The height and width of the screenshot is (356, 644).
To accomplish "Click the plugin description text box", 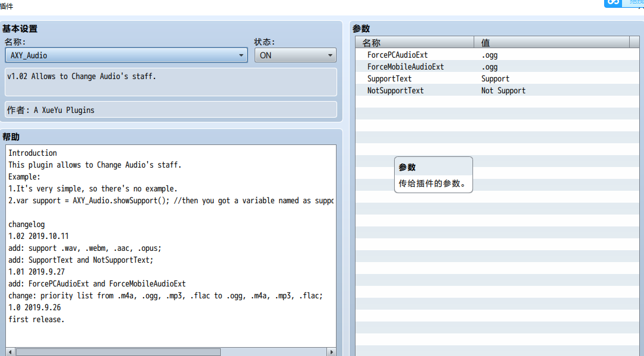I will [x=171, y=82].
